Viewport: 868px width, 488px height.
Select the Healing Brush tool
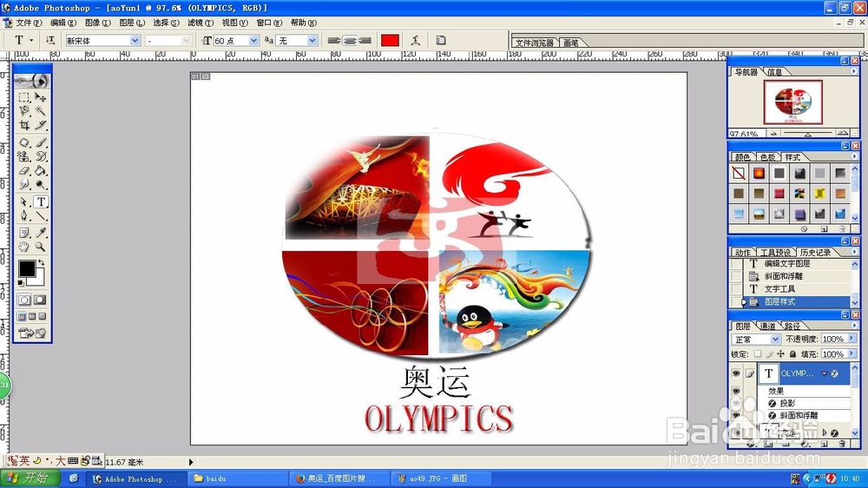click(x=24, y=142)
